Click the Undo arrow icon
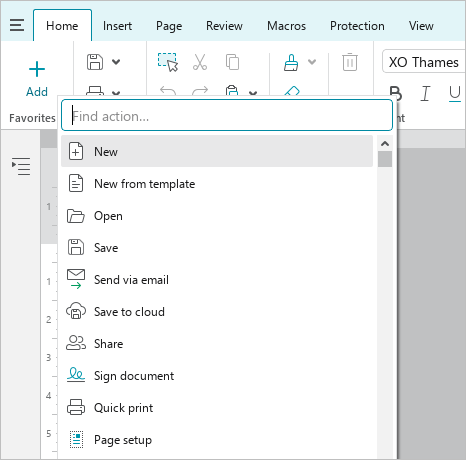 coord(168,90)
